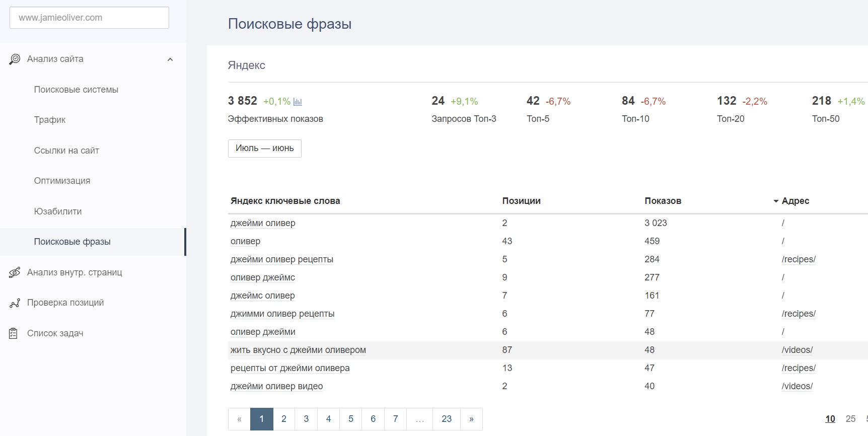Open /recipes/ address for джейми оливер рецепты
Viewport: 868px width, 436px height.
point(799,259)
